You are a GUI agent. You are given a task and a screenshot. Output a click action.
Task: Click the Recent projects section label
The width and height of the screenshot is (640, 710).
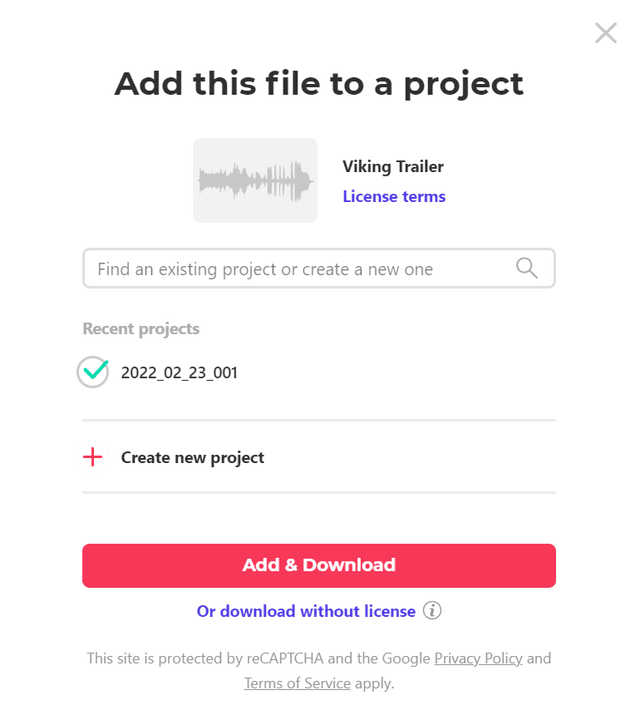[x=141, y=329]
